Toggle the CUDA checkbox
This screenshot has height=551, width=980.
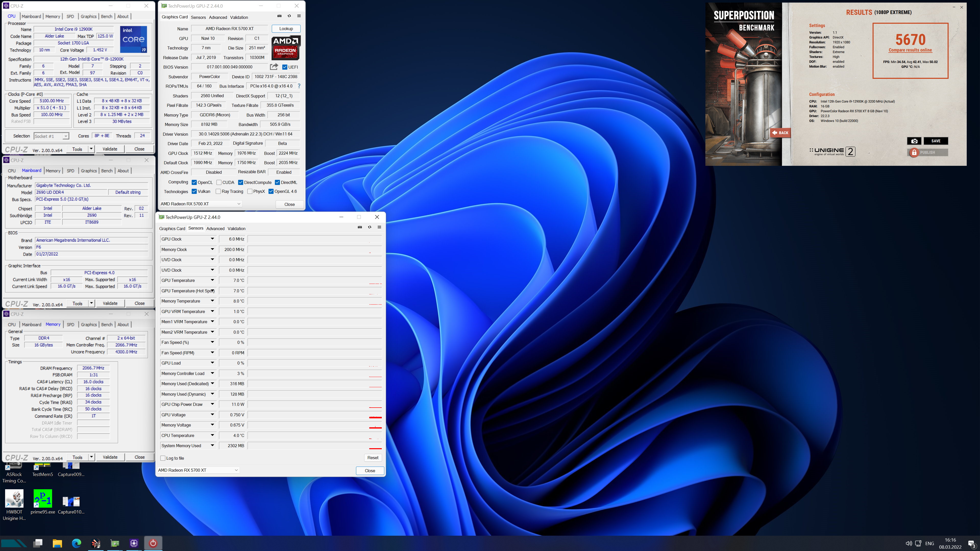(x=219, y=182)
